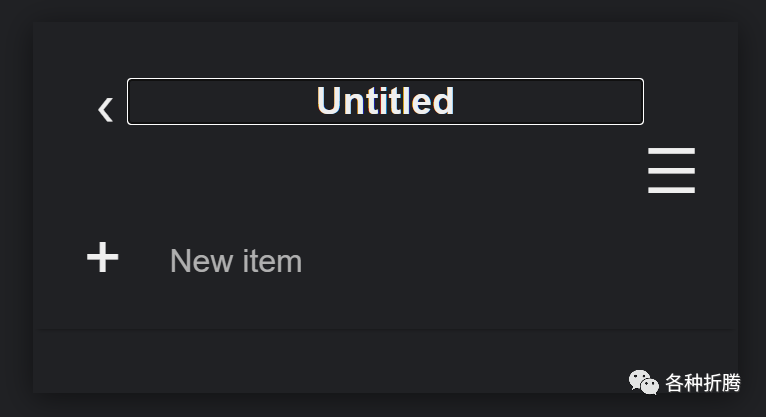Select the WeChat bubble icon at bottom right
The image size is (766, 417).
tap(643, 382)
